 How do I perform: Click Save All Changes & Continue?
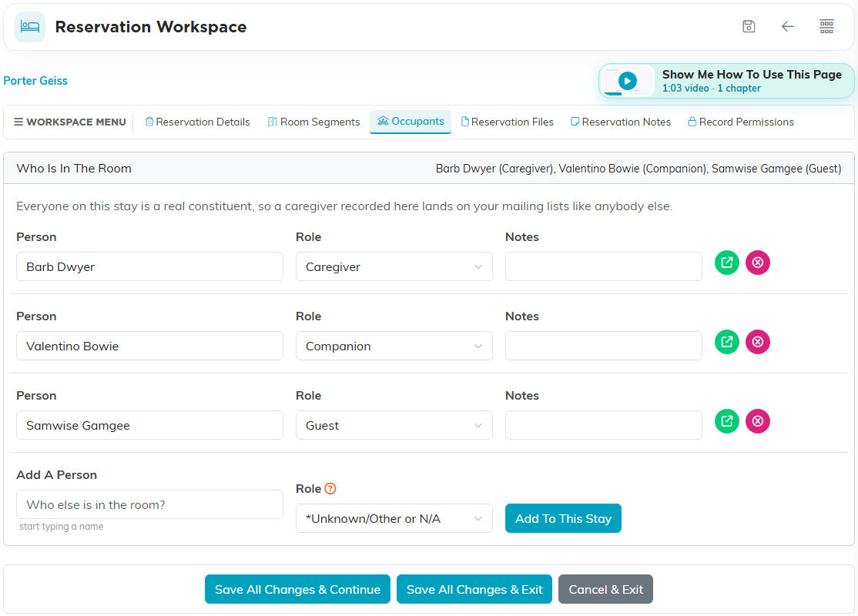tap(297, 590)
